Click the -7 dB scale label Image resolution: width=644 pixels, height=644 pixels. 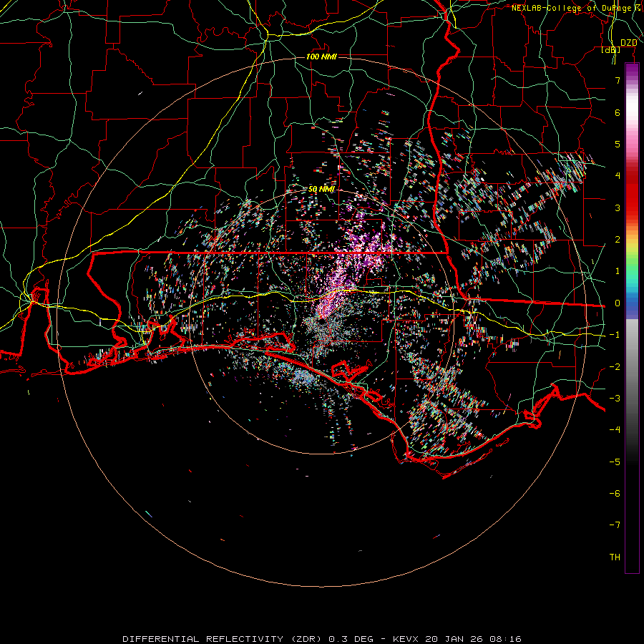click(615, 525)
